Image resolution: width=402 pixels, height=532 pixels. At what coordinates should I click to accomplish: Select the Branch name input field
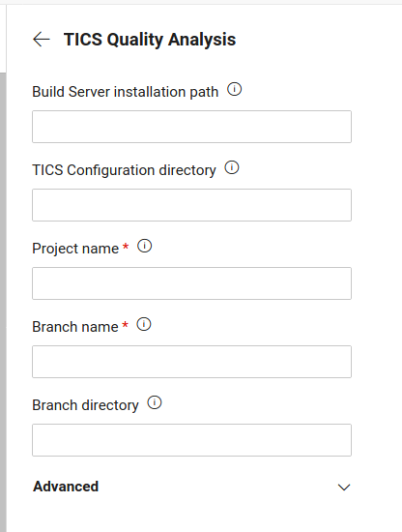click(192, 362)
